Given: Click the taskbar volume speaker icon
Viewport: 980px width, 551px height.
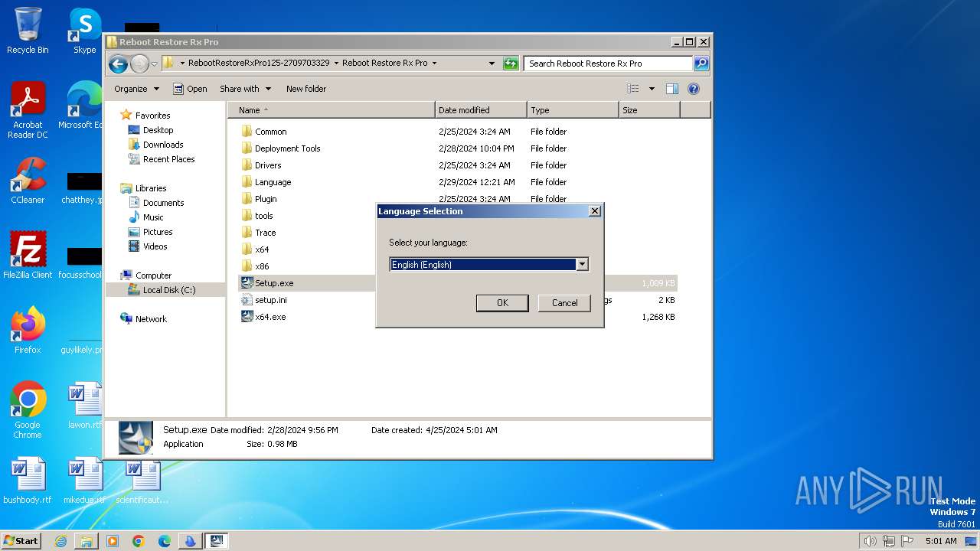Looking at the screenshot, I should click(x=870, y=541).
